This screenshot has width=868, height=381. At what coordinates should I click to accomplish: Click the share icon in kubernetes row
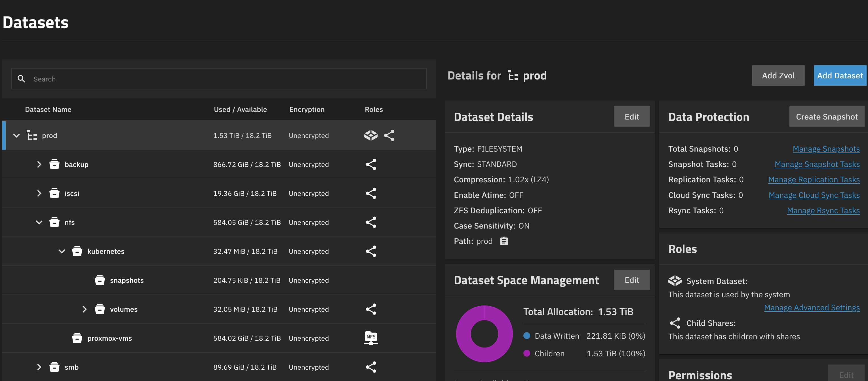371,251
